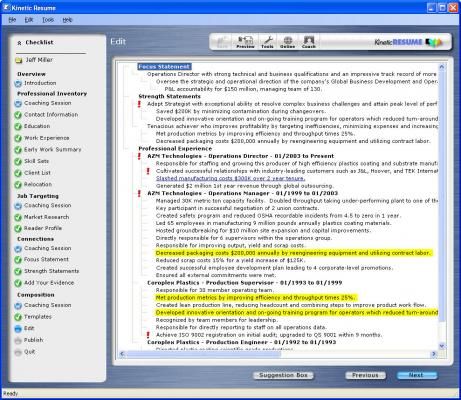The width and height of the screenshot is (461, 400).
Task: Click the disabled Save toolbar icon
Action: (222, 42)
